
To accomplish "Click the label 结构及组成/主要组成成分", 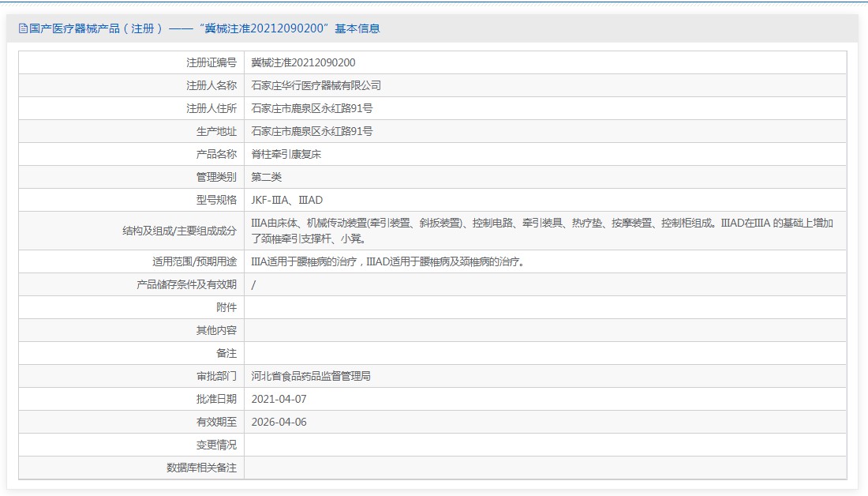I will pyautogui.click(x=179, y=231).
